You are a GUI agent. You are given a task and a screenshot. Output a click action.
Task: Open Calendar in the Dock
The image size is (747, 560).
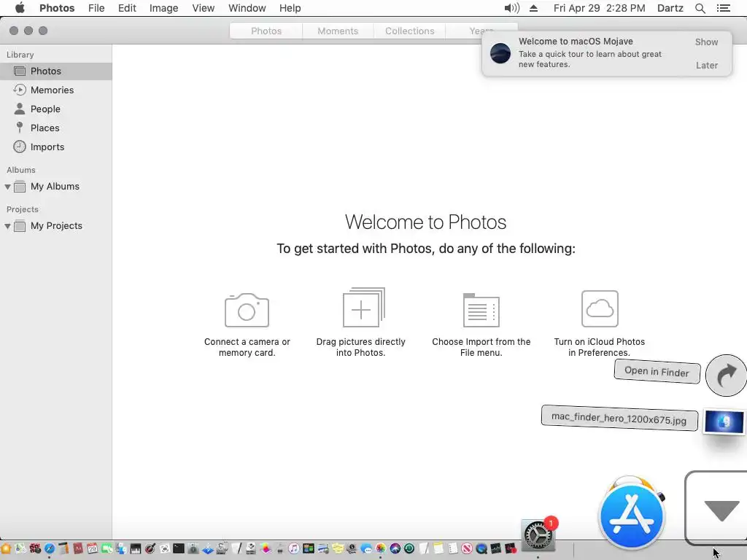point(93,548)
